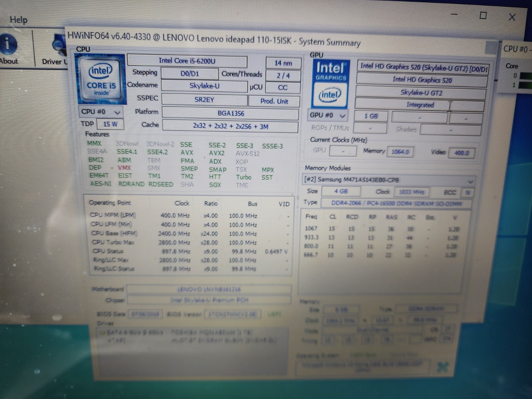The width and height of the screenshot is (532, 399).
Task: Click the memory module Size 4 GB field
Action: click(x=341, y=192)
